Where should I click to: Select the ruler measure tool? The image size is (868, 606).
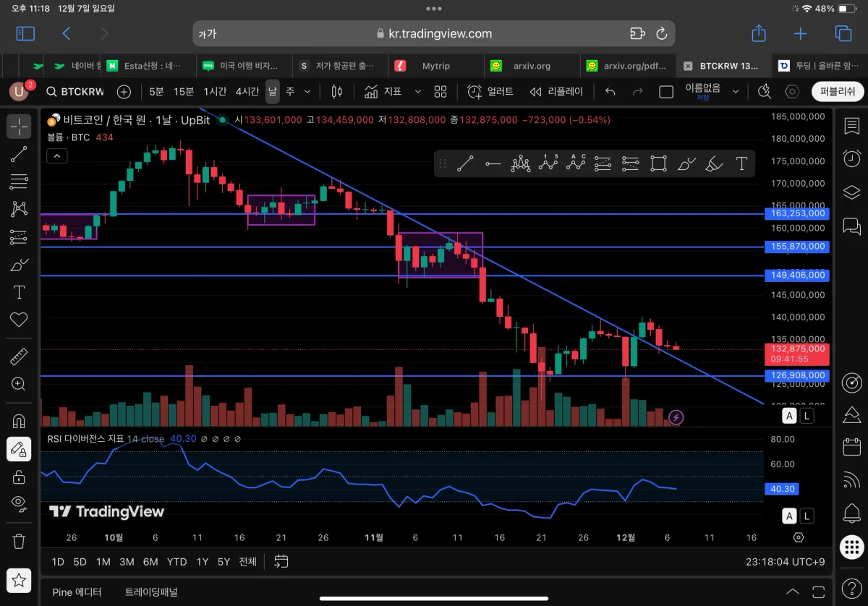coord(19,356)
